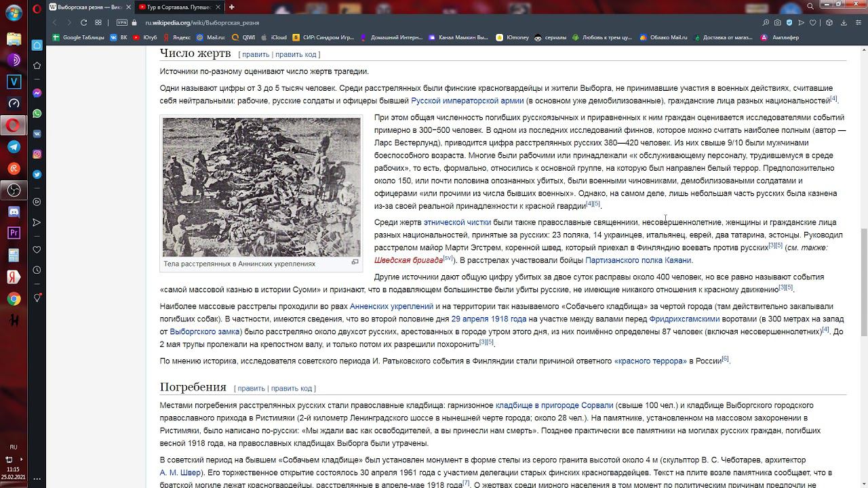
Task: Open the ВК bookmark
Action: tap(118, 37)
